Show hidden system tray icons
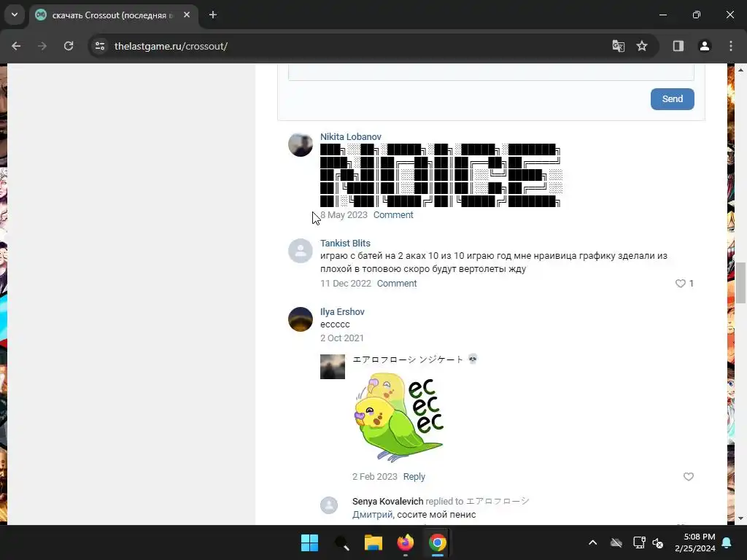The image size is (747, 560). click(x=592, y=542)
